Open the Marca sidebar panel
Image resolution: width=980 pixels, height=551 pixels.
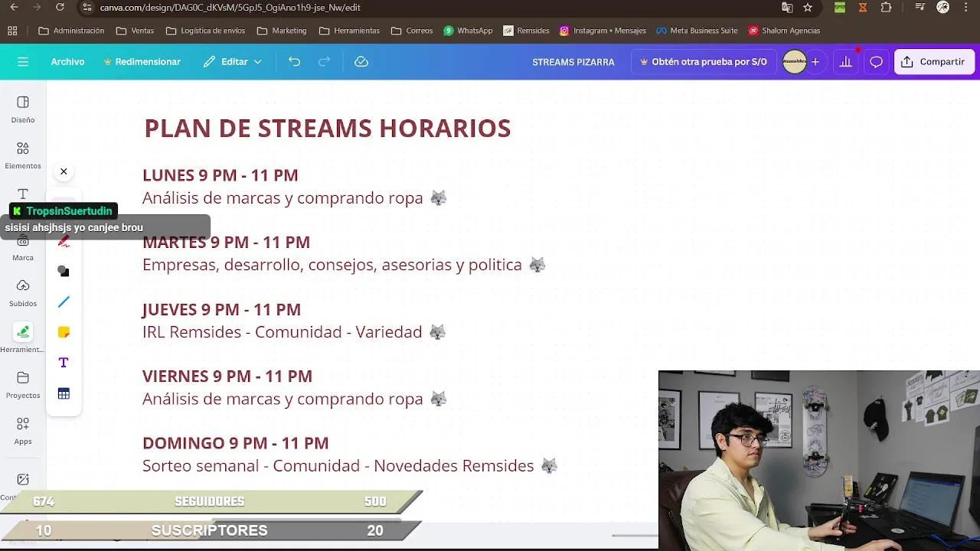coord(23,249)
